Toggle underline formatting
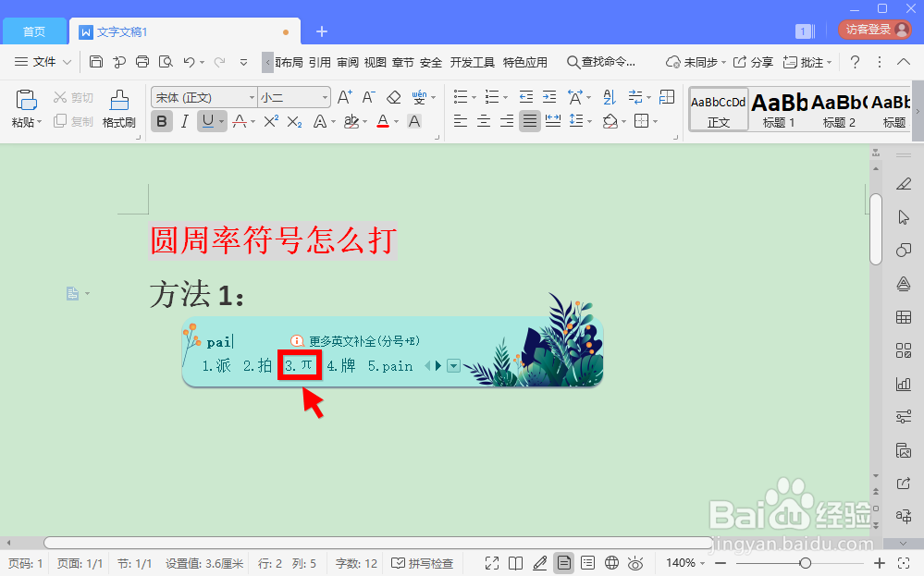This screenshot has width=924, height=576. tap(208, 121)
